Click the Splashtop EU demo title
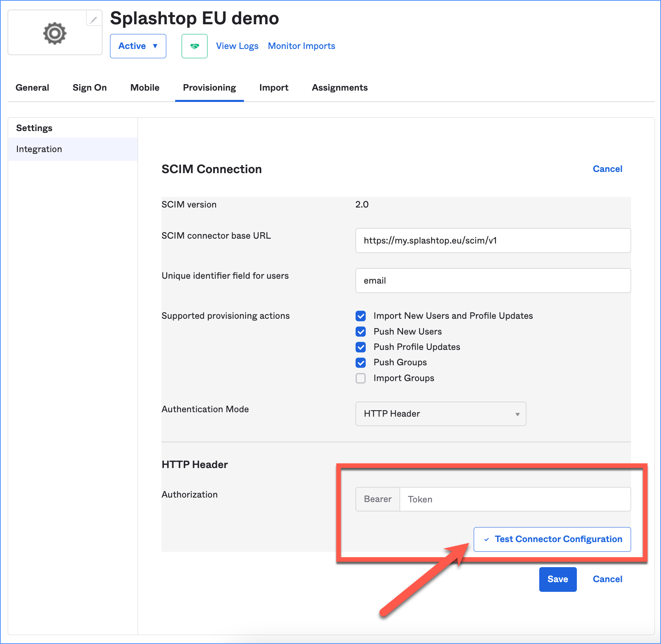This screenshot has height=644, width=661. click(195, 18)
